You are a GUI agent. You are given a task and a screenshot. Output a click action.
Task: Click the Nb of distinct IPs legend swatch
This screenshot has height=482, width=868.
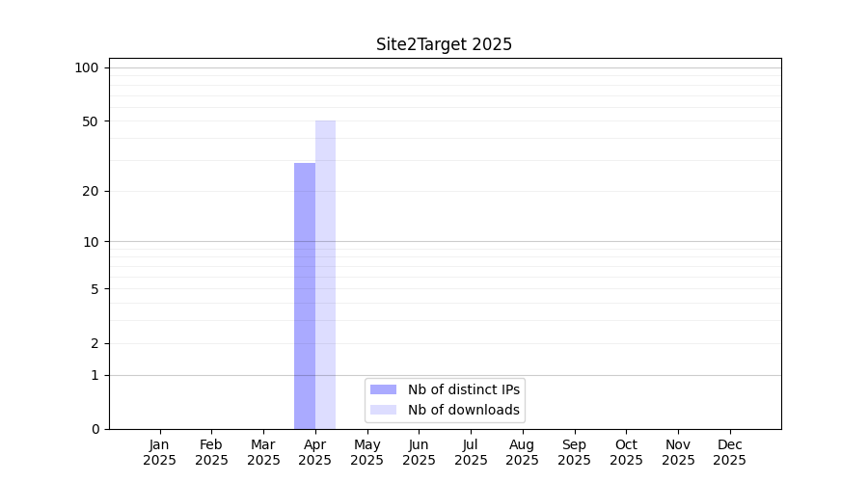coord(383,389)
